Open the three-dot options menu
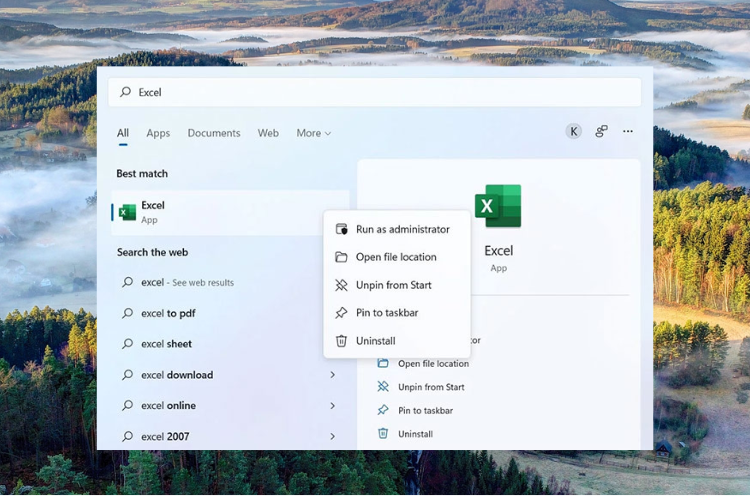The height and width of the screenshot is (500, 750). (x=628, y=131)
